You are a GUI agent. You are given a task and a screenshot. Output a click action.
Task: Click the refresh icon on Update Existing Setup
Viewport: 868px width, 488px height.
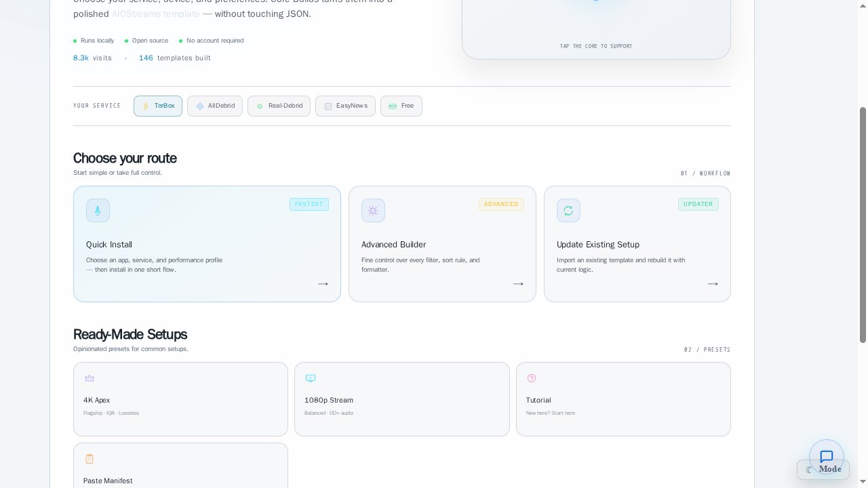click(568, 211)
